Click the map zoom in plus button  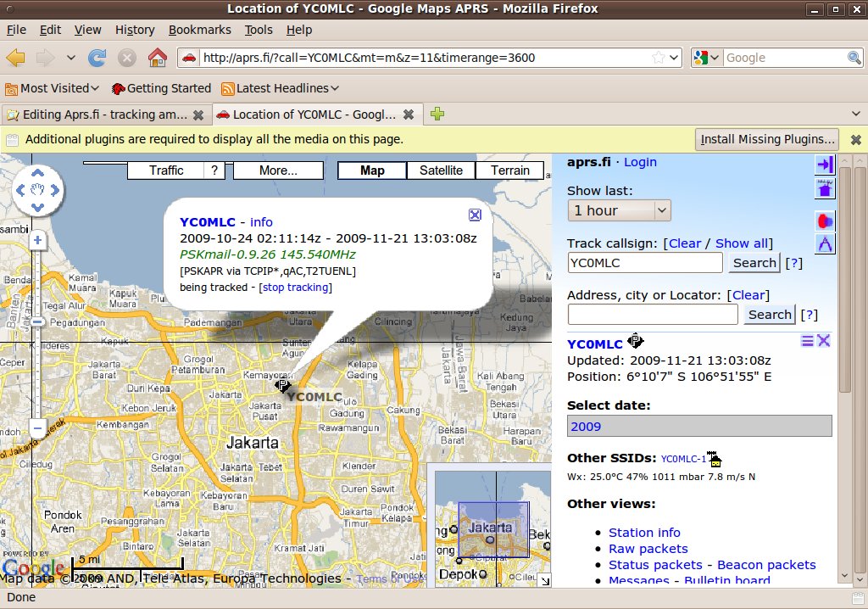(x=36, y=241)
